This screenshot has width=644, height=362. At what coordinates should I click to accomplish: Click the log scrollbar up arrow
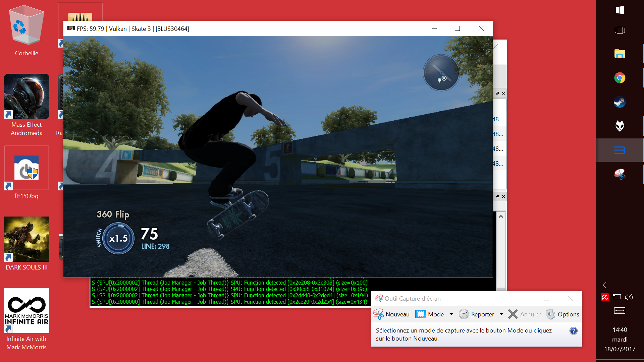(501, 217)
